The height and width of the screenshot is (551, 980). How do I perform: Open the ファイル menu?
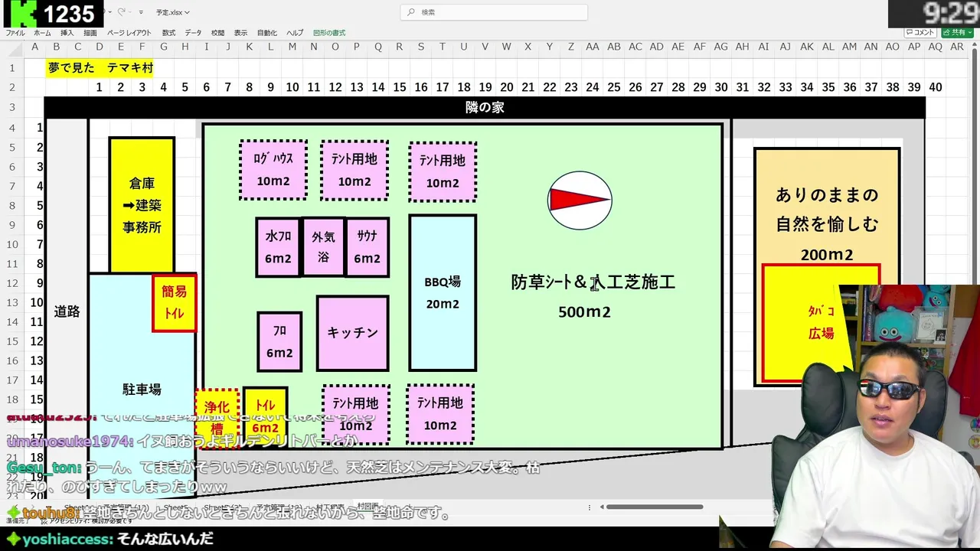pyautogui.click(x=15, y=33)
